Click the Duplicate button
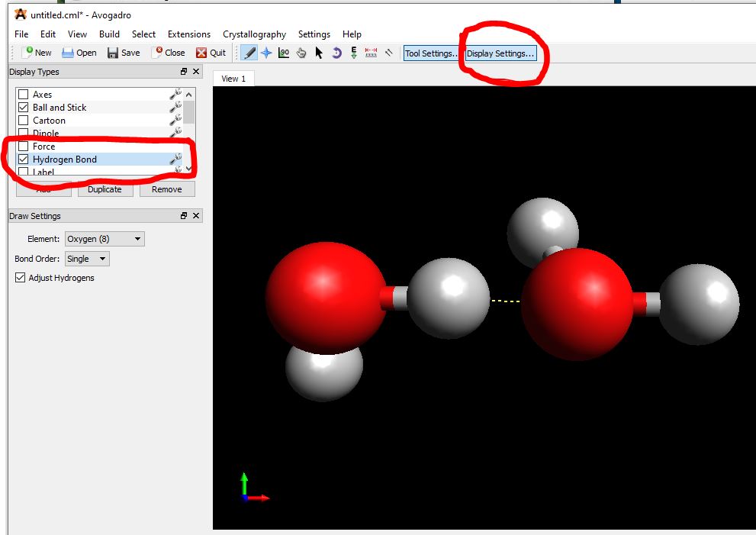756x535 pixels. coord(105,189)
